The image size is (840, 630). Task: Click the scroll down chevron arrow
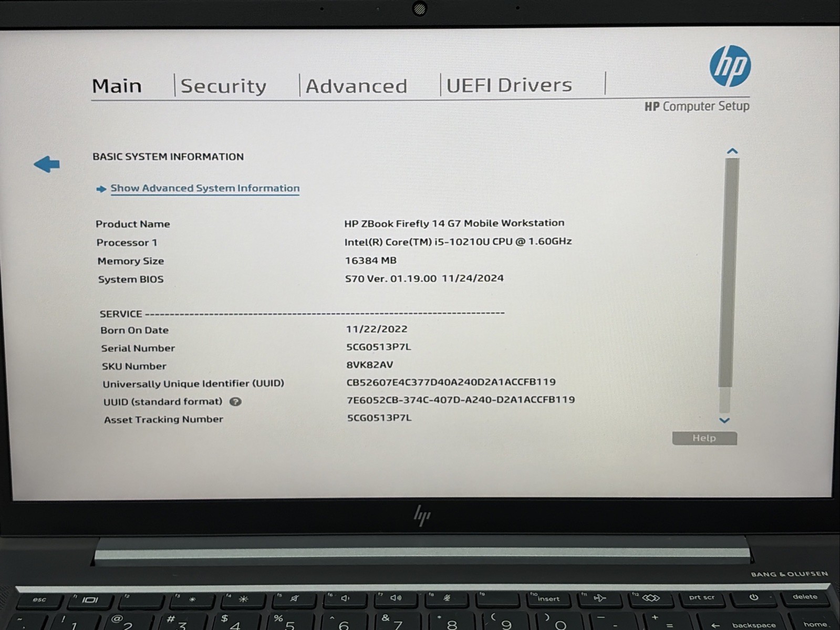pos(724,420)
